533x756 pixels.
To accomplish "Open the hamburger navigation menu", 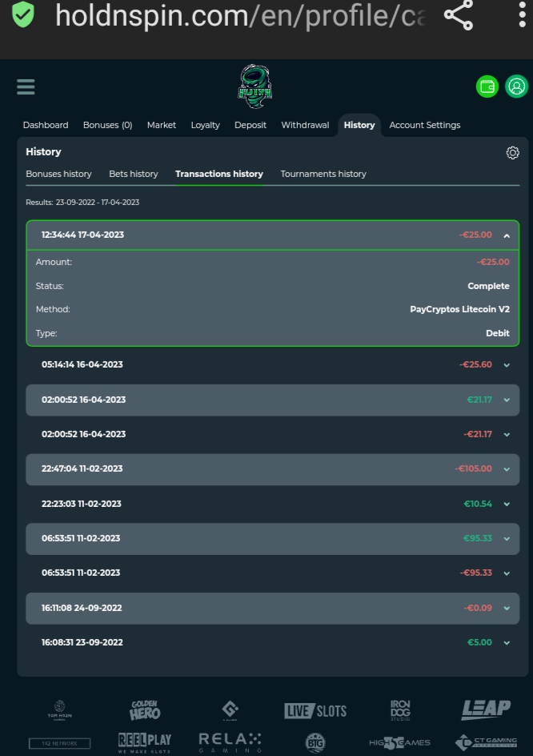I will [x=26, y=86].
